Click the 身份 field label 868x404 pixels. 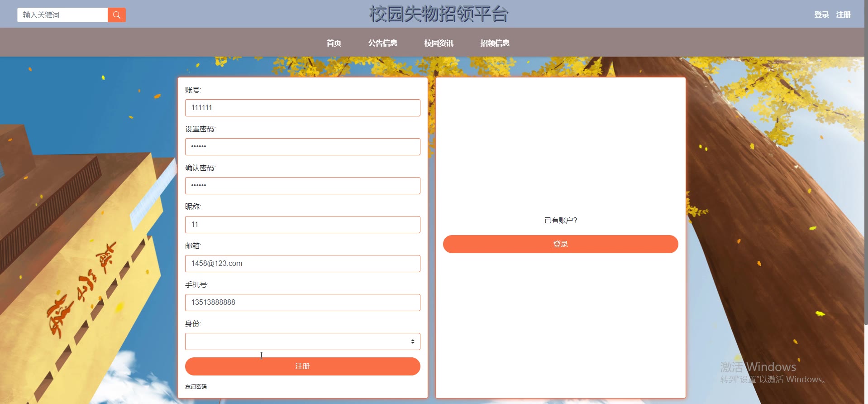click(x=193, y=324)
